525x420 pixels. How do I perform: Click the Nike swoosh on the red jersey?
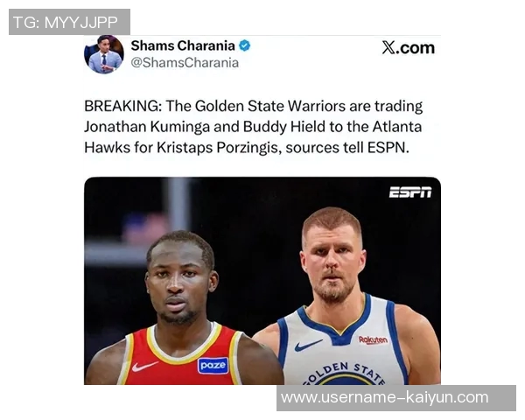[x=144, y=367]
